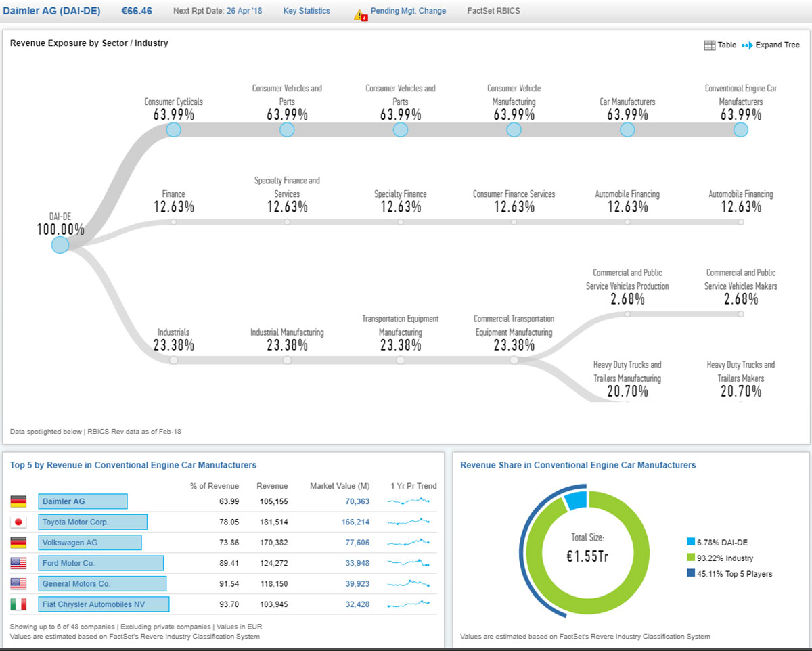Screen dimensions: 812x651
Task: Select the Conventional Engine Car Manufacturers node
Action: coord(741,129)
